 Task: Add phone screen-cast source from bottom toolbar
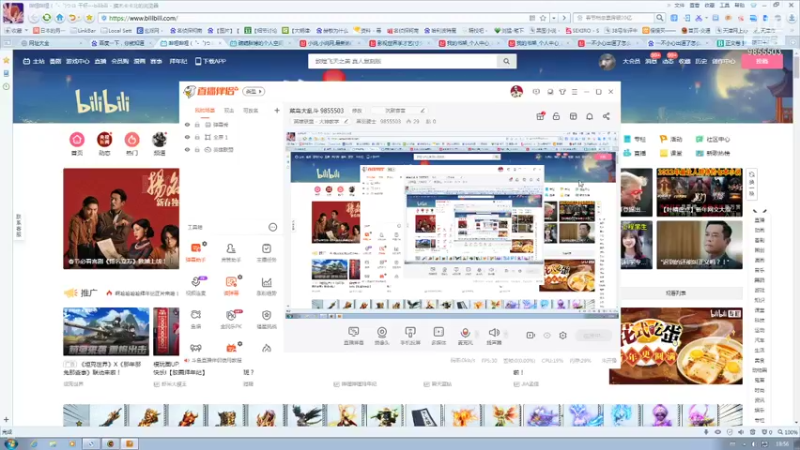[410, 336]
